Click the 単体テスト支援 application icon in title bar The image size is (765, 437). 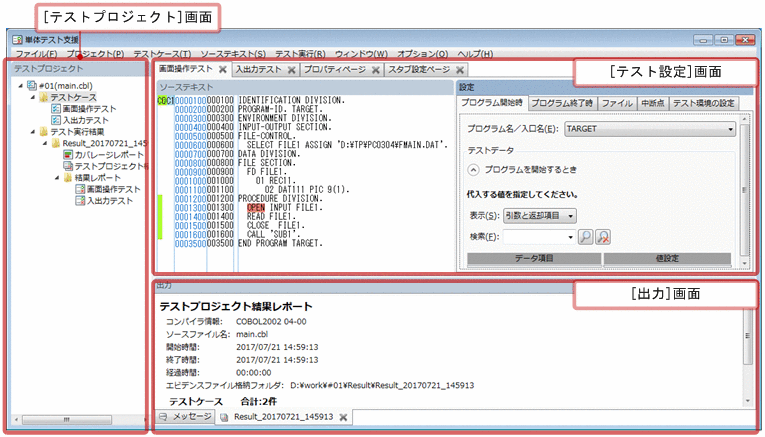18,40
